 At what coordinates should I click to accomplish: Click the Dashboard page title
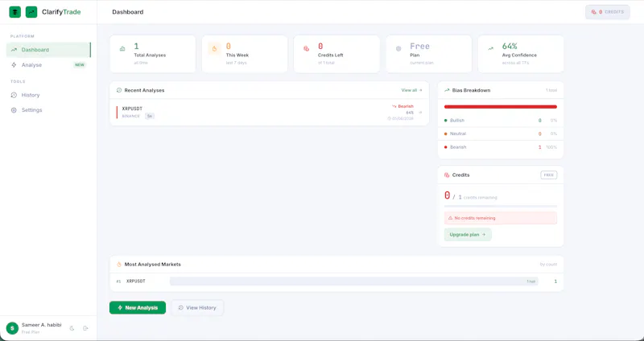tap(128, 12)
